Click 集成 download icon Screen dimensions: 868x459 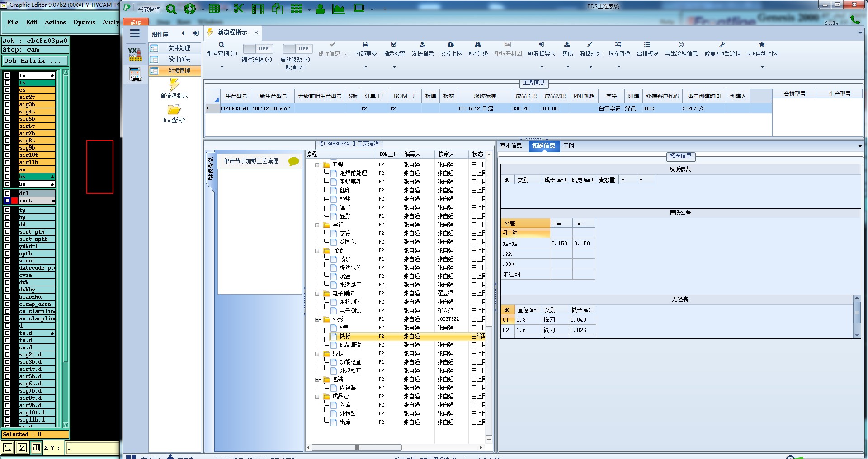567,45
